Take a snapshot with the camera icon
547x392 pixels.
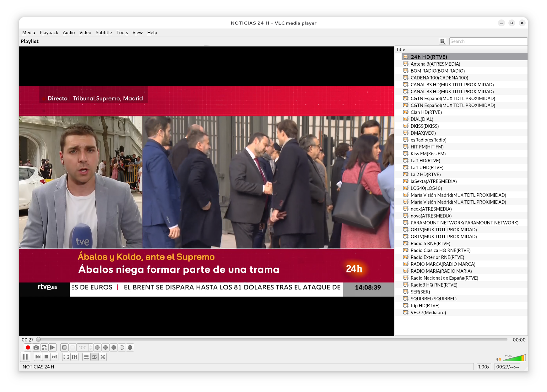click(36, 347)
